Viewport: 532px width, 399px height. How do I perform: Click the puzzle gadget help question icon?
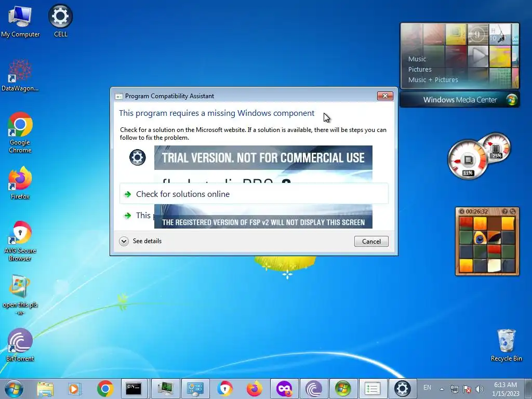(504, 211)
